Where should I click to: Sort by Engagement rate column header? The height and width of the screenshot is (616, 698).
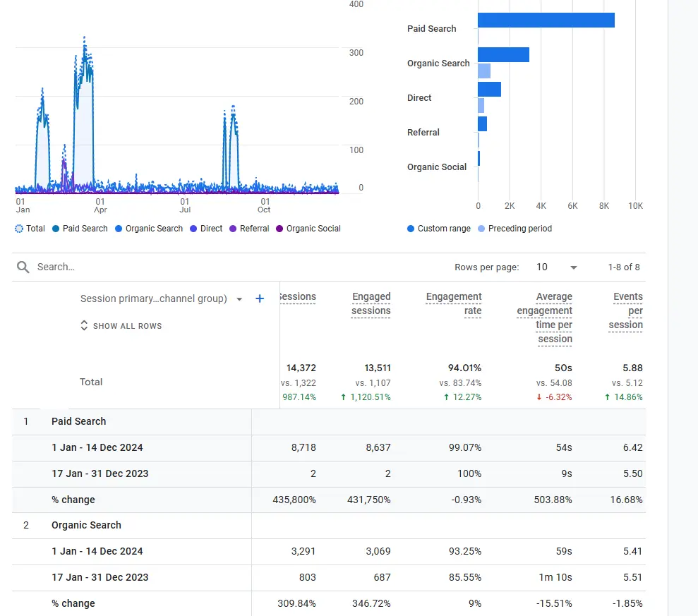click(x=454, y=303)
